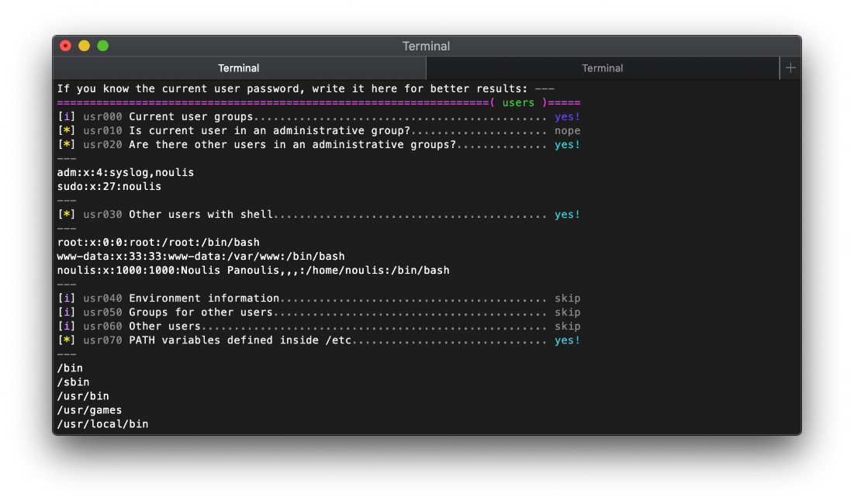The image size is (854, 504).
Task: Click the [i] icon for usr060
Action: pyautogui.click(x=66, y=326)
